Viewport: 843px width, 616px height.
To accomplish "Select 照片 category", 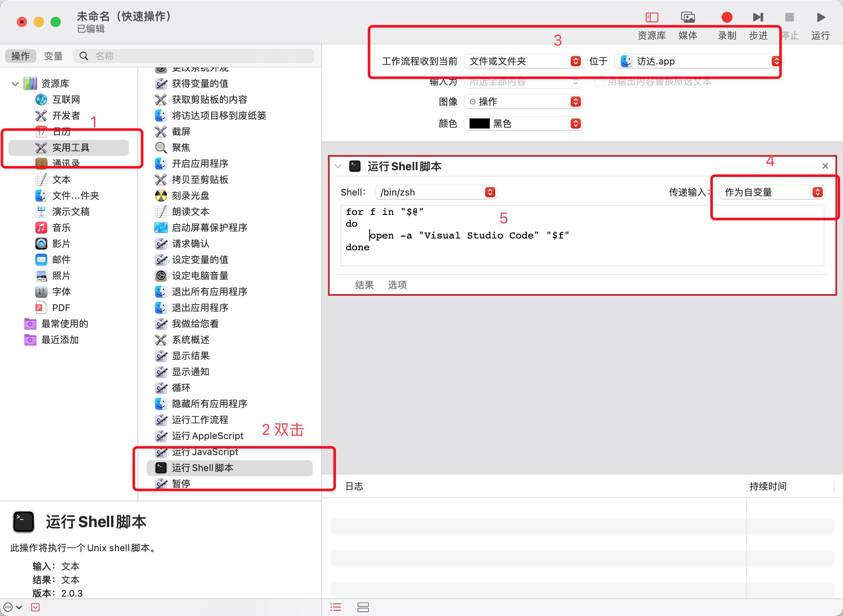I will point(53,276).
